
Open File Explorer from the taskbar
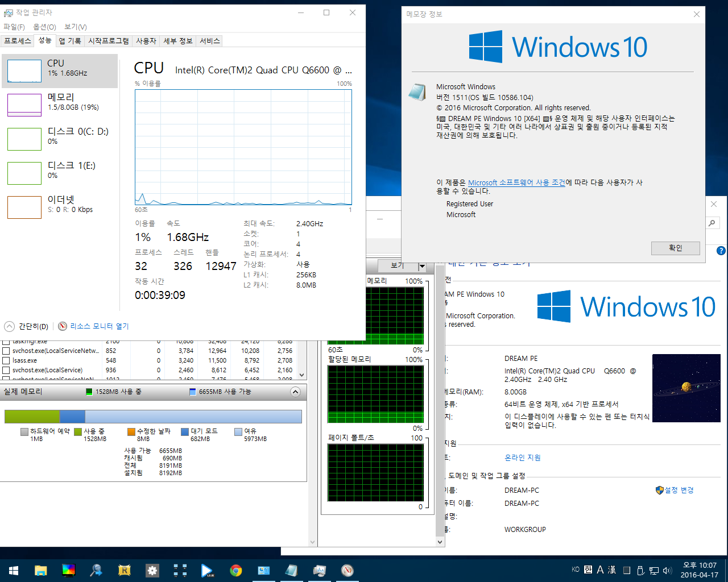click(x=40, y=570)
